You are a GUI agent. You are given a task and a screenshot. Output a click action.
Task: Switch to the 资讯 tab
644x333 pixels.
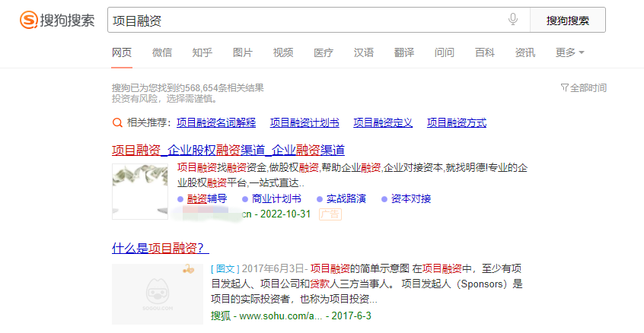point(525,52)
